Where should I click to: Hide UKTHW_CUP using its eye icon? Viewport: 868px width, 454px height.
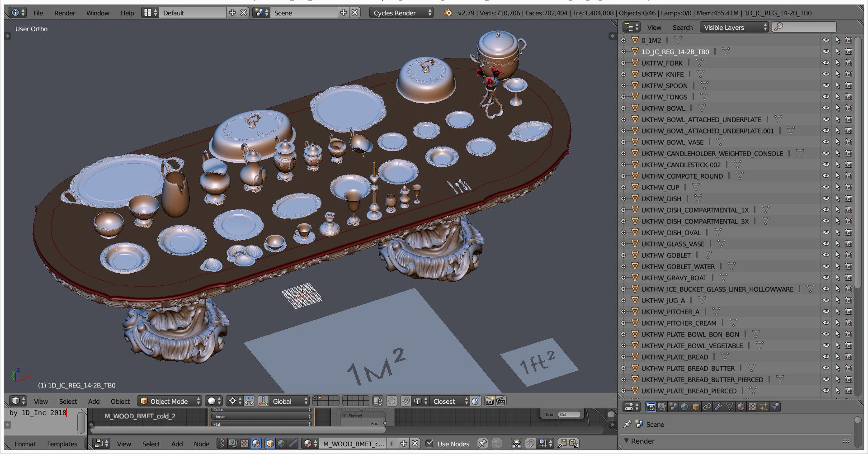tap(826, 187)
